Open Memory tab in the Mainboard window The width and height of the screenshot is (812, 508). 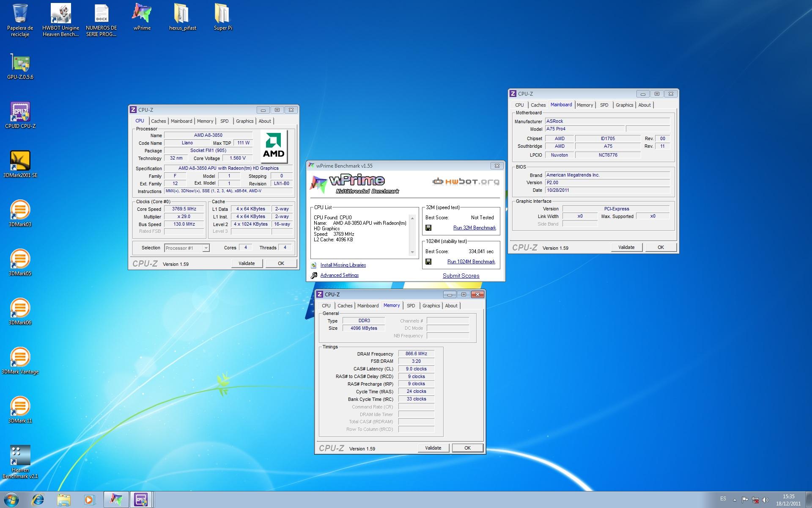coord(585,105)
